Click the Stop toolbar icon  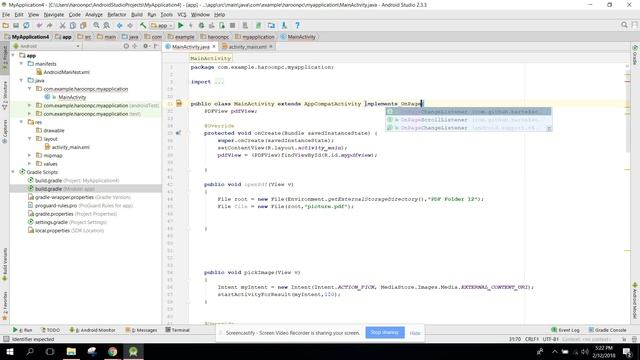[x=232, y=25]
